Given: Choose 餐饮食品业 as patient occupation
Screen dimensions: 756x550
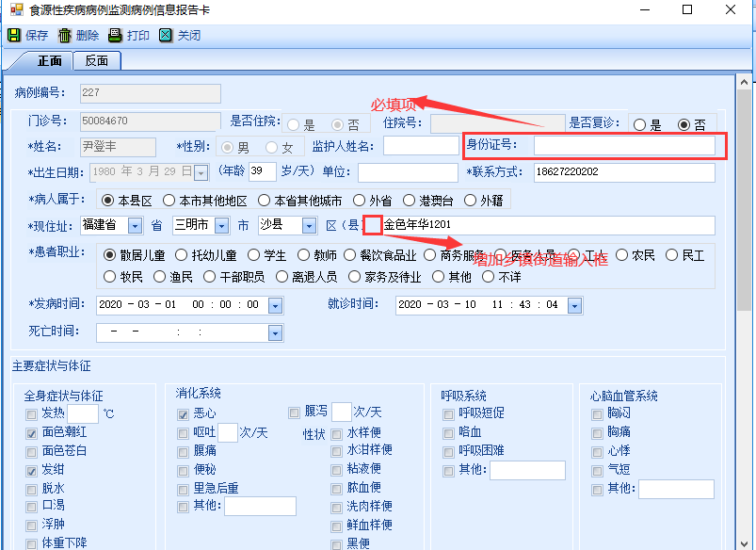Looking at the screenshot, I should pos(350,254).
